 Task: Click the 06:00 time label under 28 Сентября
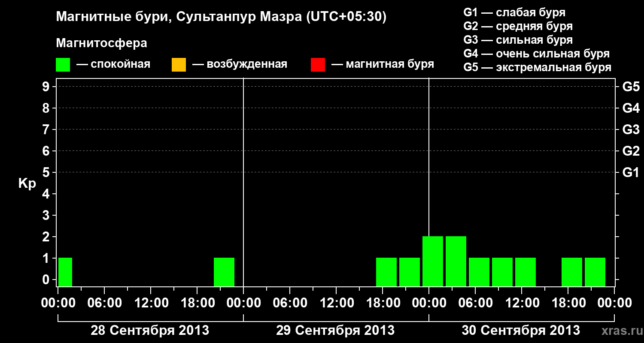[104, 303]
